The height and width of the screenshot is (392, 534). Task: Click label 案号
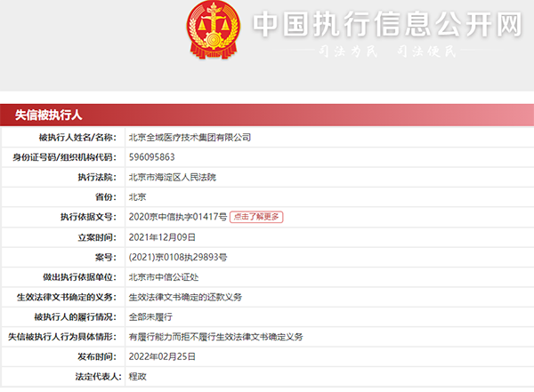(106, 257)
